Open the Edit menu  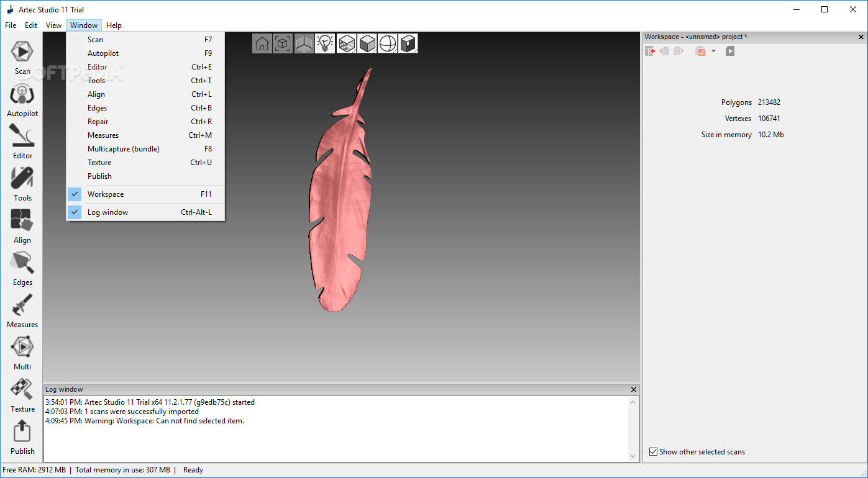31,25
